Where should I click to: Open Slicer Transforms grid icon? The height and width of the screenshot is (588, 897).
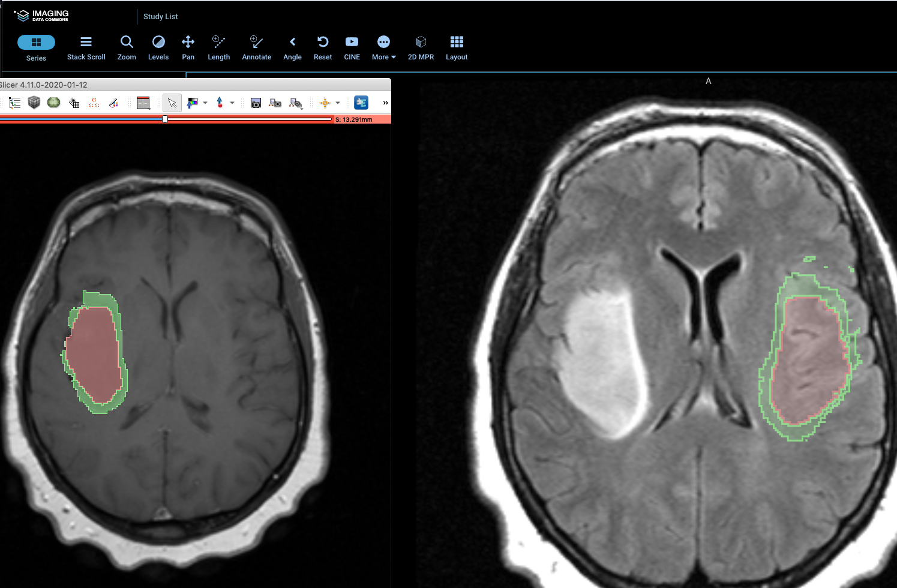(x=74, y=103)
